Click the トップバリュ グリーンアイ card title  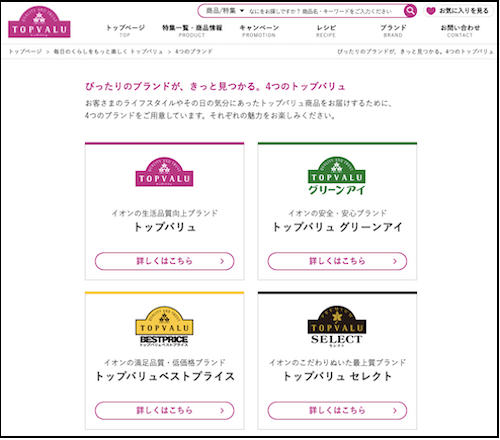tap(337, 227)
